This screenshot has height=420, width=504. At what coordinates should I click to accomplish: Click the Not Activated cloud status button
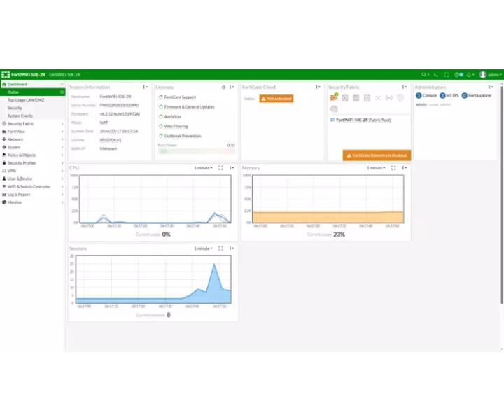[276, 99]
